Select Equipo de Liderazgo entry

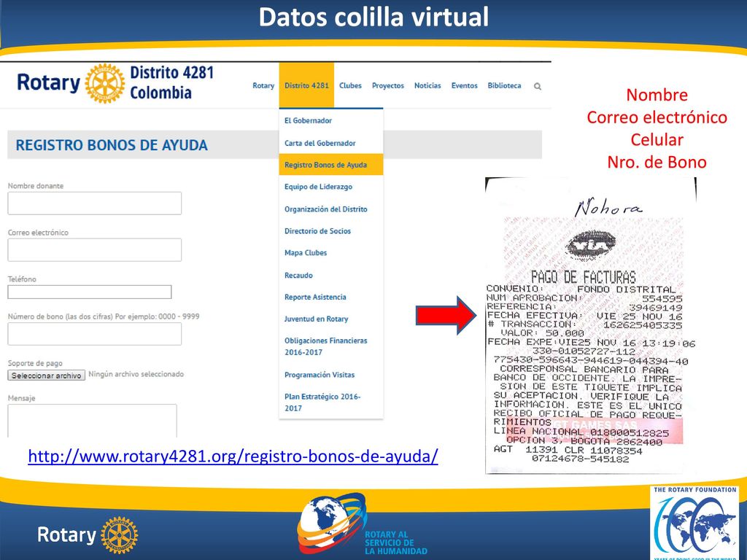331,187
